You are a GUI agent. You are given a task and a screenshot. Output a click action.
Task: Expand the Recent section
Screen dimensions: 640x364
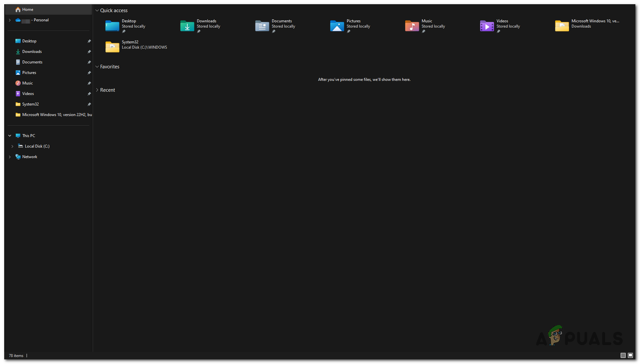click(x=97, y=90)
